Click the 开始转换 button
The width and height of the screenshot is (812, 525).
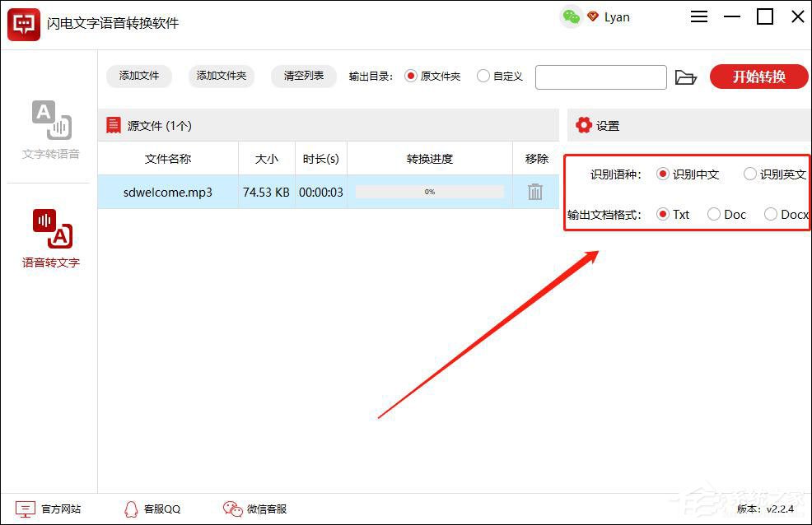pyautogui.click(x=758, y=77)
